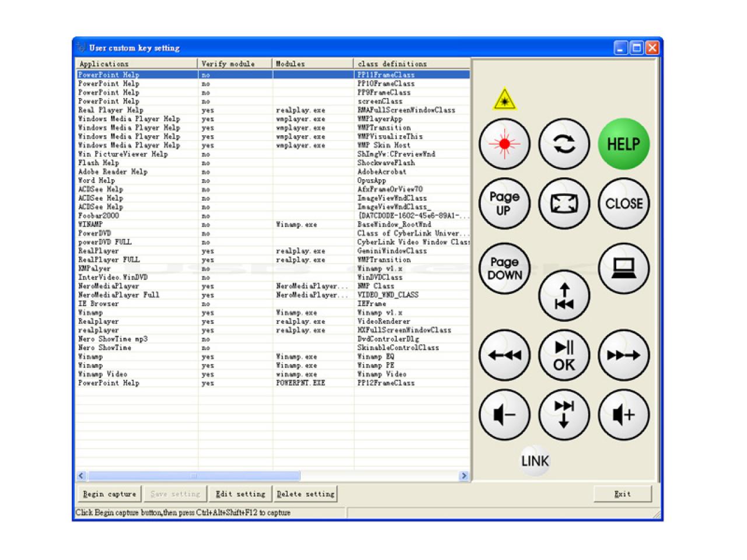The height and width of the screenshot is (560, 747).
Task: Click the rewind arrows remote button
Action: pos(504,355)
